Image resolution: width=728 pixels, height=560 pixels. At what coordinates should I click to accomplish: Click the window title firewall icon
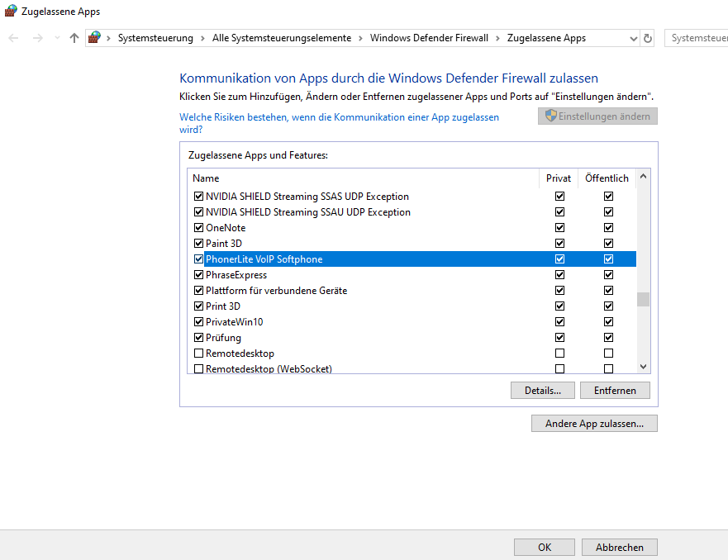(11, 11)
